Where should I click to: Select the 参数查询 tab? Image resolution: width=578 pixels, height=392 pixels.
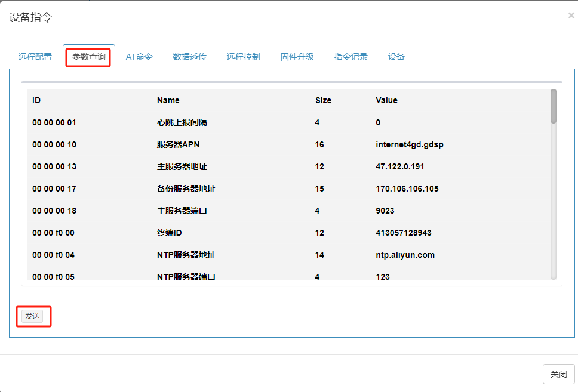pyautogui.click(x=89, y=57)
